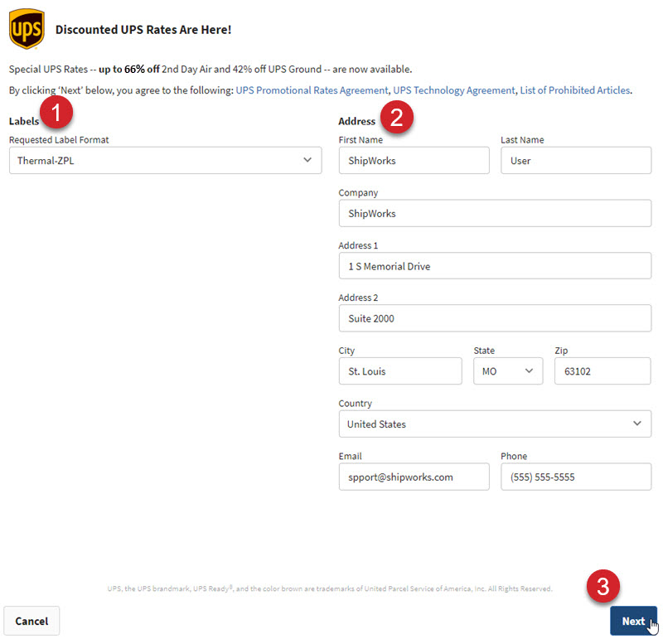This screenshot has width=663, height=644.
Task: Click the 'Last Name' field label
Action: (x=522, y=140)
